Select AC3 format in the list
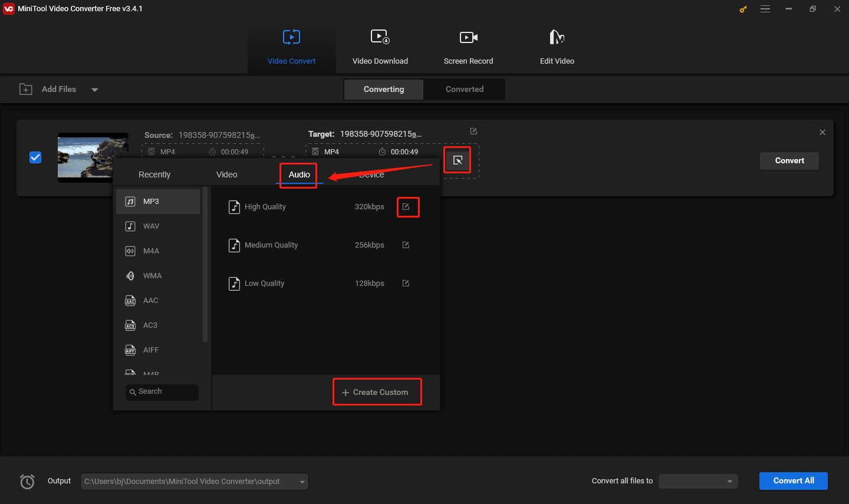 click(x=158, y=325)
